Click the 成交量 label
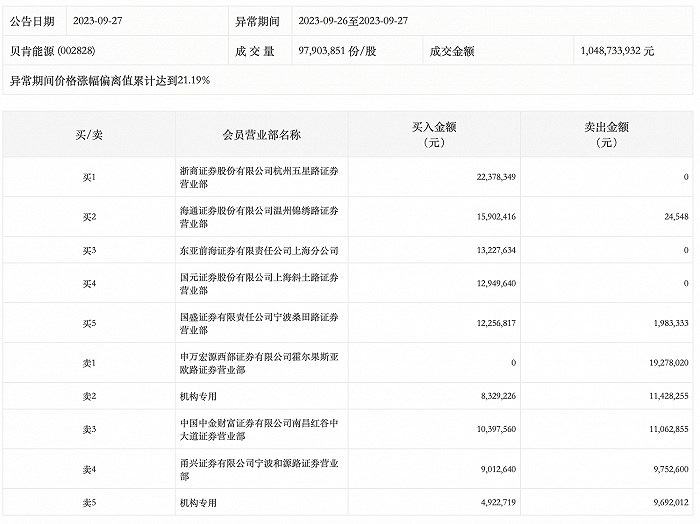The image size is (700, 524). pos(254,51)
